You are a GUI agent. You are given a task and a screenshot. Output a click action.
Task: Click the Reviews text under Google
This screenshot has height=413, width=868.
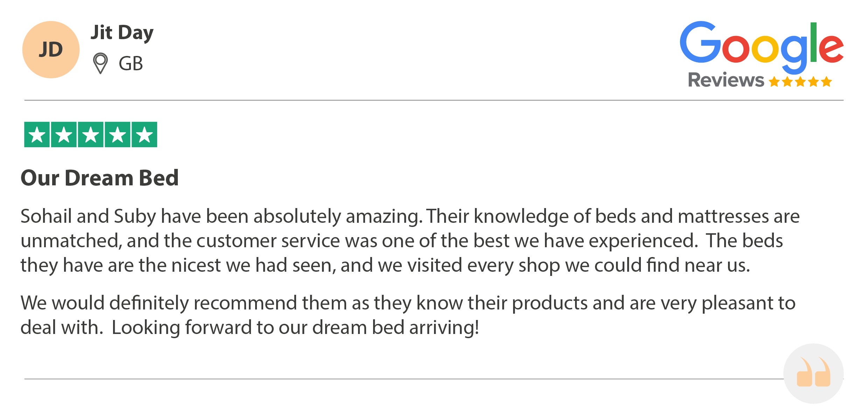726,80
